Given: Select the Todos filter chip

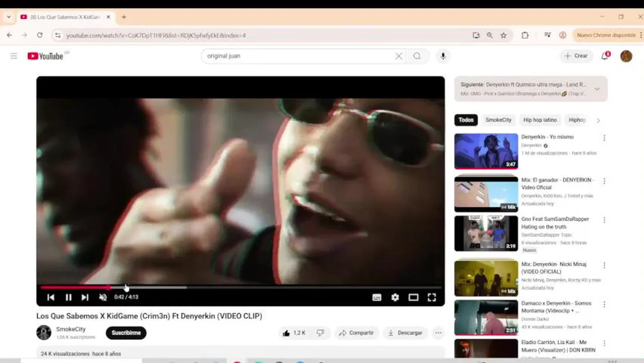Looking at the screenshot, I should coord(466,120).
